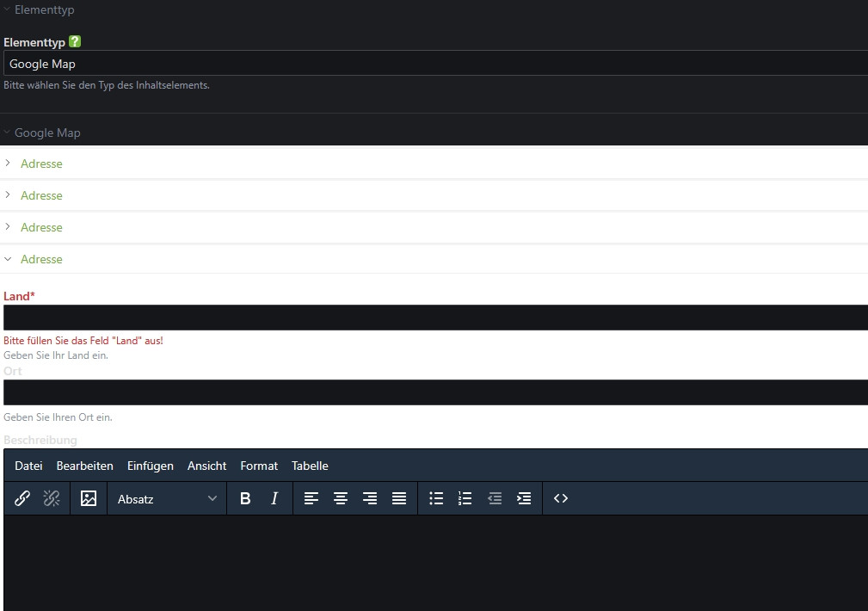
Task: Collapse the Google Map section header
Action: click(47, 133)
